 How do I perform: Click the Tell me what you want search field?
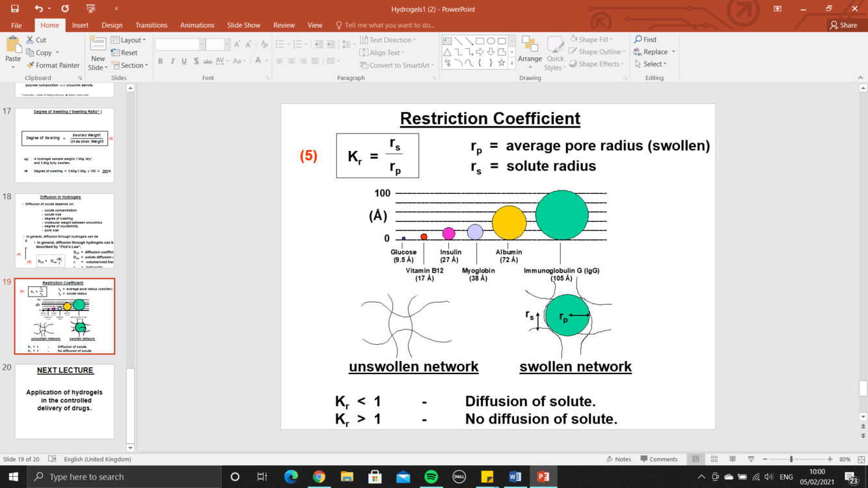click(385, 25)
